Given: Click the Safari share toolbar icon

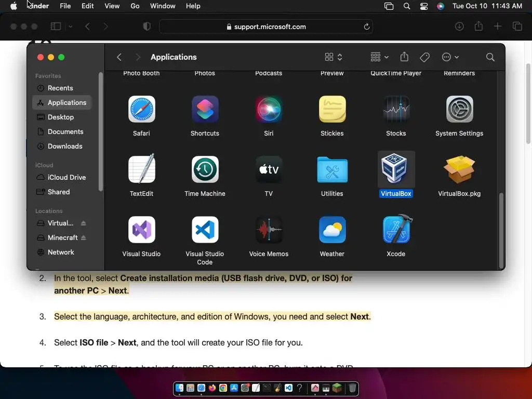Looking at the screenshot, I should (478, 26).
